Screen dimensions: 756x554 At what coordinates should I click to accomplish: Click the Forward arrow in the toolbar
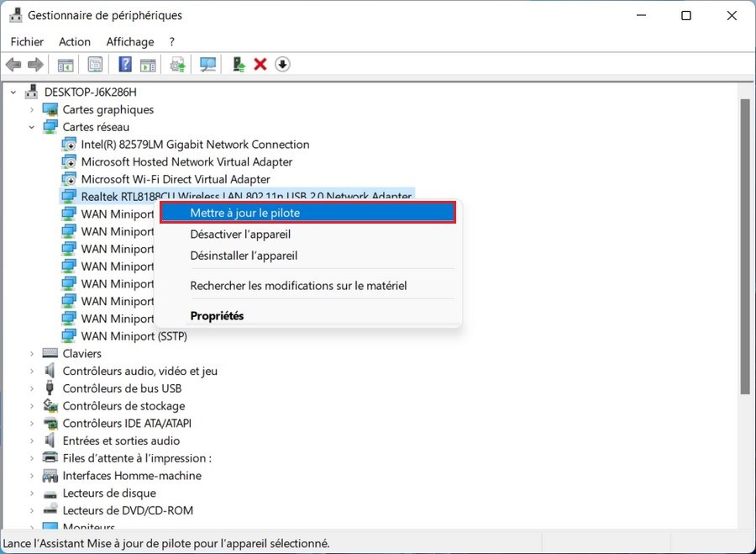pyautogui.click(x=35, y=64)
